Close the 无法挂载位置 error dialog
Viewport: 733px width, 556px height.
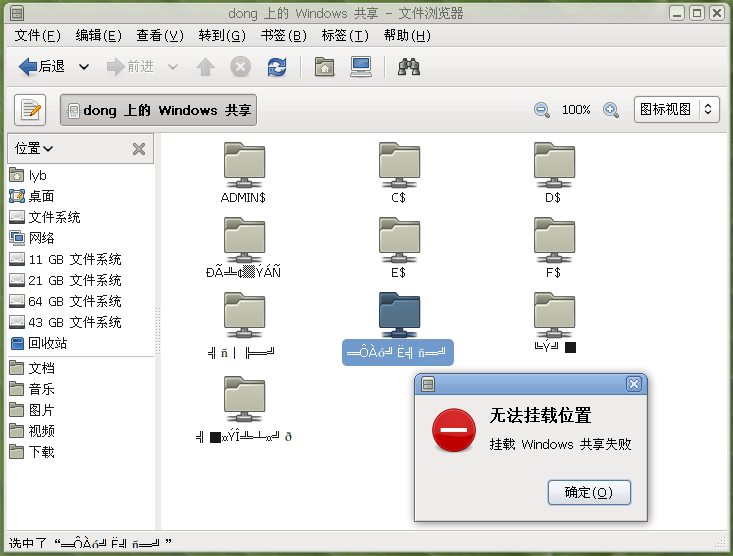point(633,384)
